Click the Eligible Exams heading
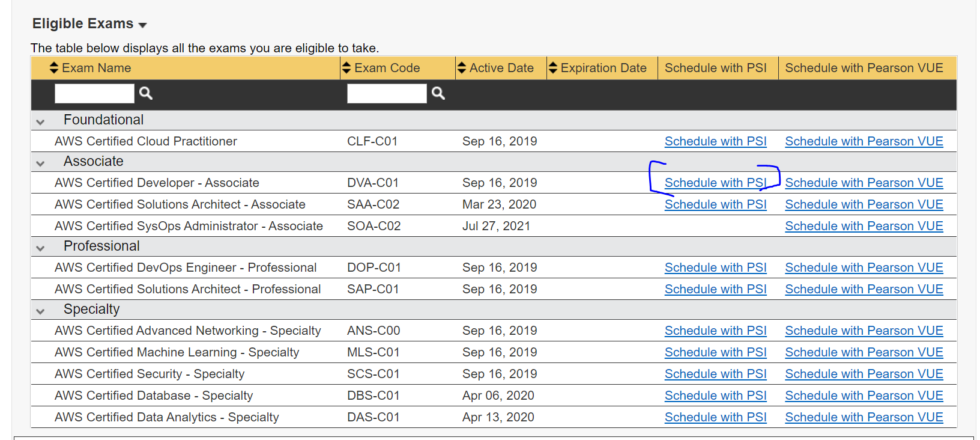980x440 pixels. (x=83, y=24)
